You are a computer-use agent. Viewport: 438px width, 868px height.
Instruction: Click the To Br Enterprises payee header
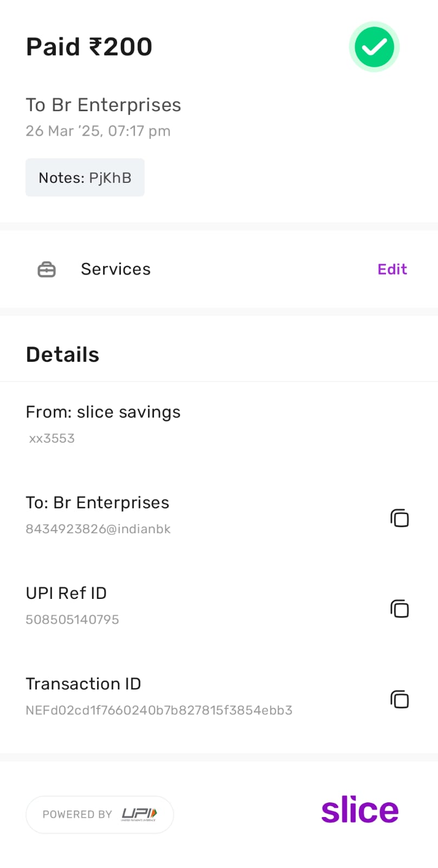[x=103, y=105]
